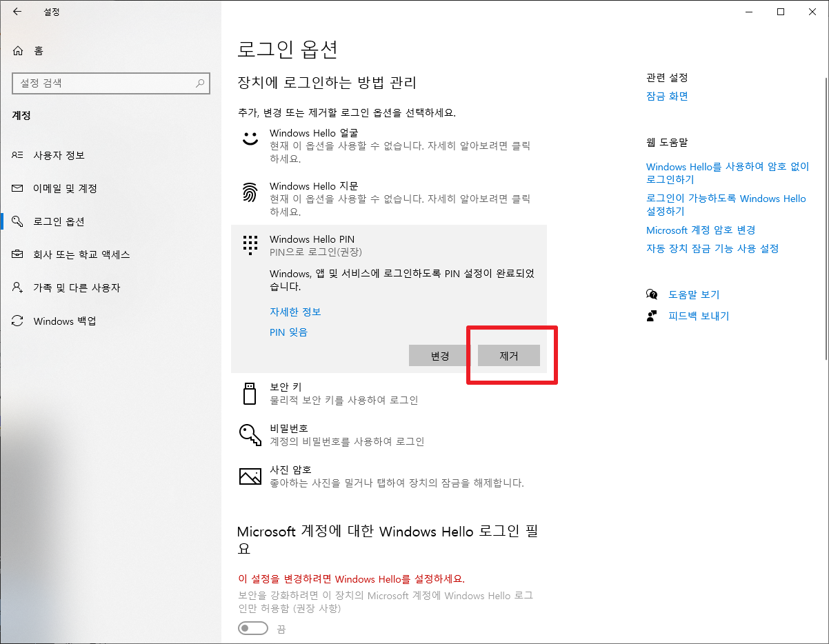Select 로그인 옵션 in sidebar
Screen dimensions: 829x644
click(x=110, y=221)
